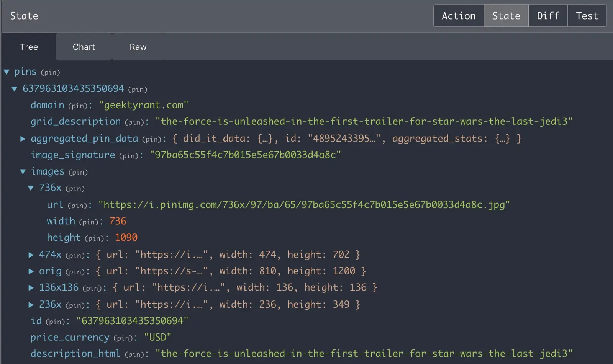Expand the 236x image entry

[x=31, y=305]
